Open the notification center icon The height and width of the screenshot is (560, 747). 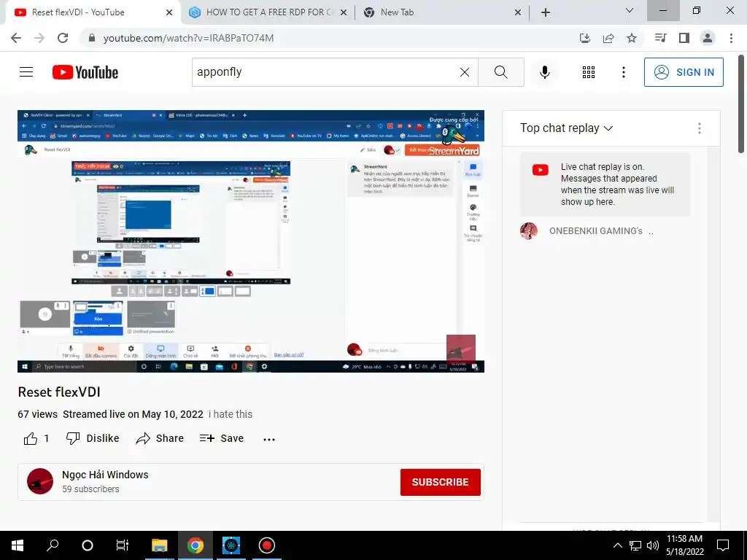[723, 545]
